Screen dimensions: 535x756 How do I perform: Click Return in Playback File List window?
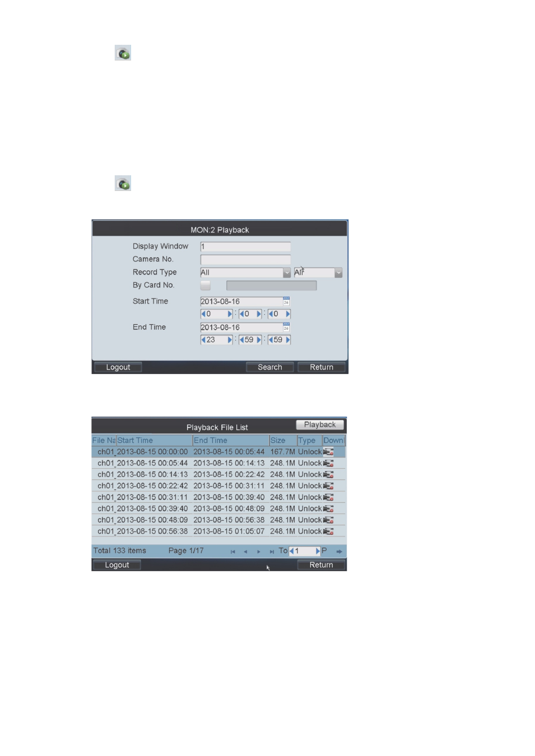(321, 565)
